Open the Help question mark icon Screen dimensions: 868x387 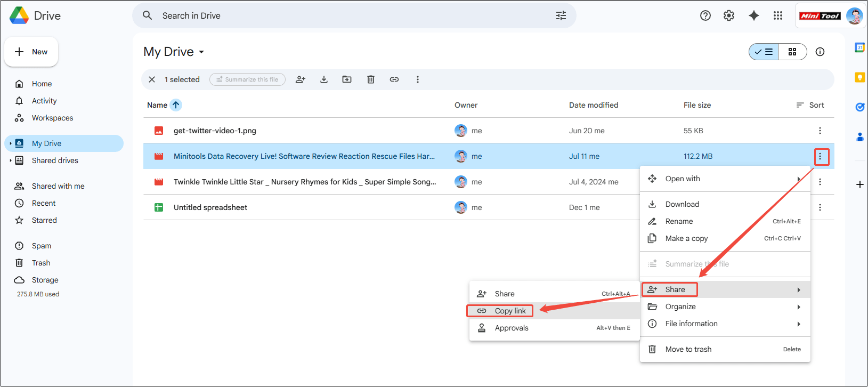705,15
